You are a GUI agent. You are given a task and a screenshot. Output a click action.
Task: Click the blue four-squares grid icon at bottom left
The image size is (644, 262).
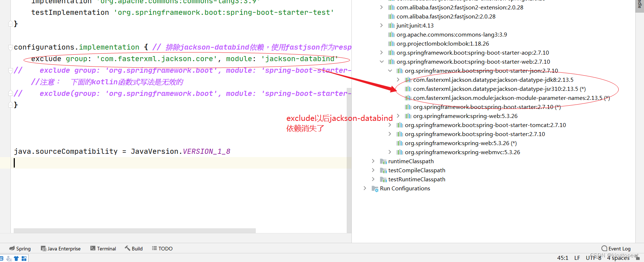coord(24,258)
